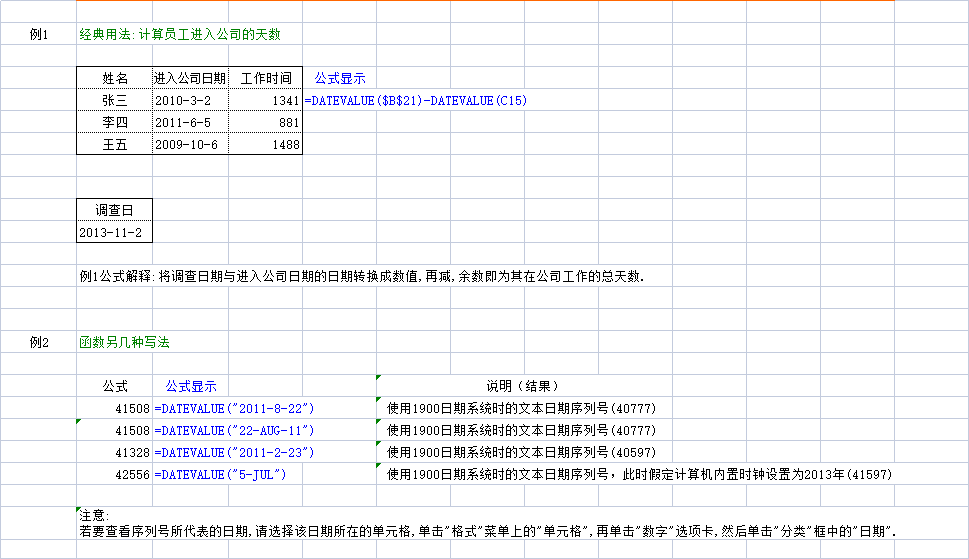Select the date cell 2010-3-2

tap(190, 100)
